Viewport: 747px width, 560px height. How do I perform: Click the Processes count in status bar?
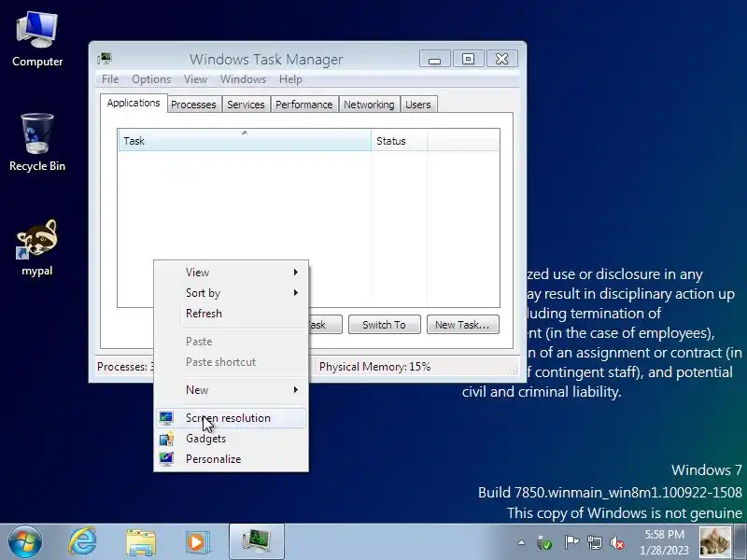(125, 367)
